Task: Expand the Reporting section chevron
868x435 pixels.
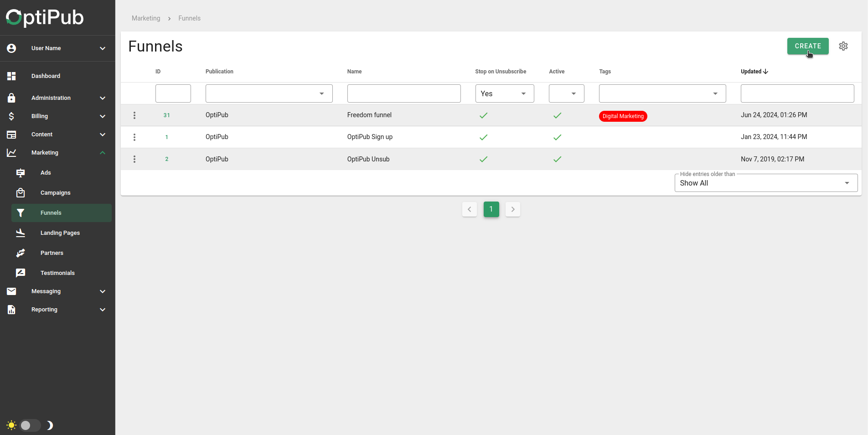Action: coord(103,310)
